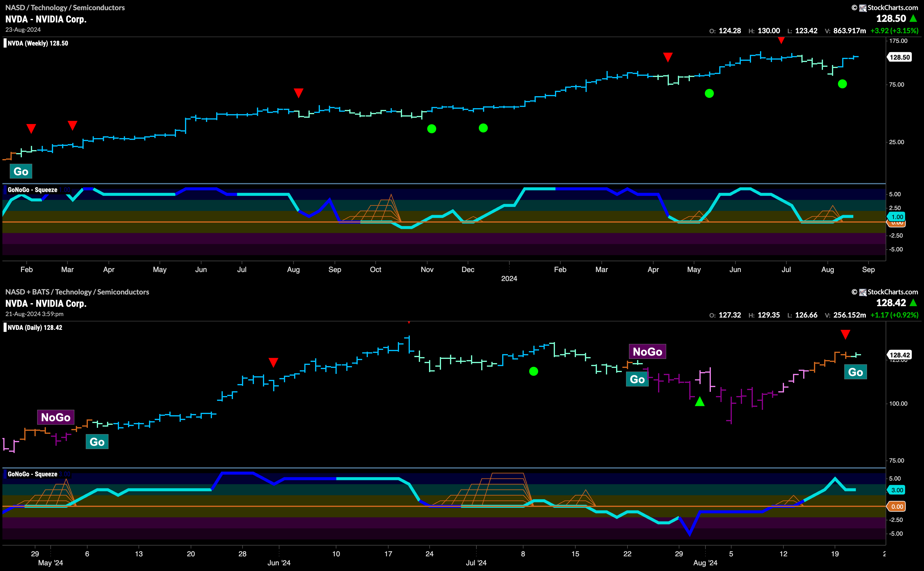The image size is (924, 571).
Task: Click the weekly volume value 863.917m
Action: [849, 31]
